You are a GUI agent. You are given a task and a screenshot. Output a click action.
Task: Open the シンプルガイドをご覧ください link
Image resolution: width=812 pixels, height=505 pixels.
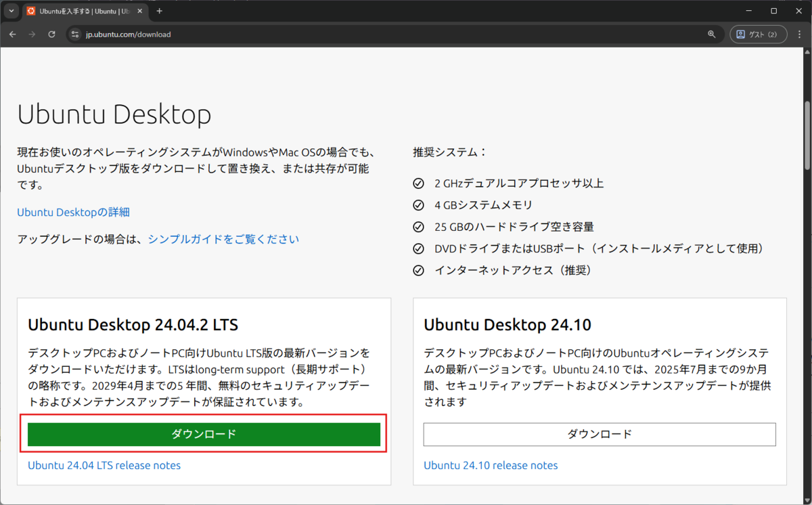(x=223, y=239)
